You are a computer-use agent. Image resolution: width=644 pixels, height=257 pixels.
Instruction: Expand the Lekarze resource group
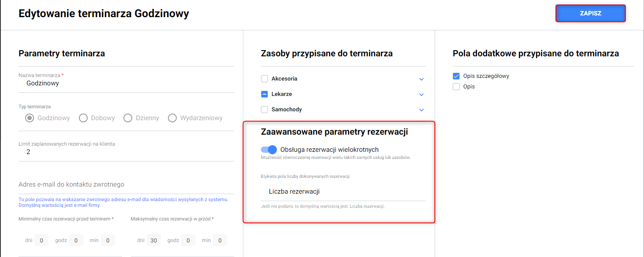tap(421, 95)
